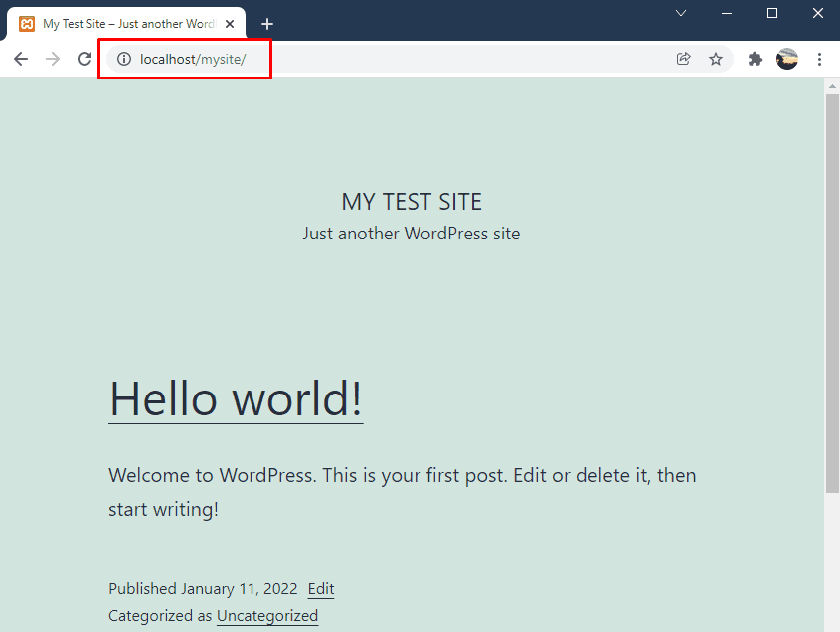Image resolution: width=840 pixels, height=632 pixels.
Task: Go back to the previous page
Action: [21, 59]
